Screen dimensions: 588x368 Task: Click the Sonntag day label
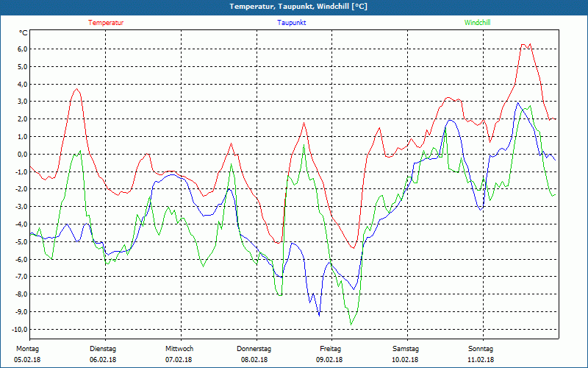[x=481, y=349]
